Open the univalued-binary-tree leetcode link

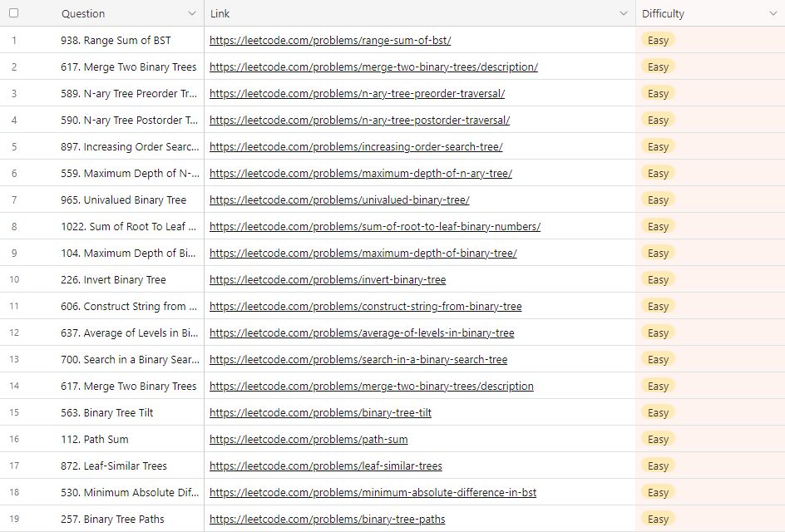point(339,200)
